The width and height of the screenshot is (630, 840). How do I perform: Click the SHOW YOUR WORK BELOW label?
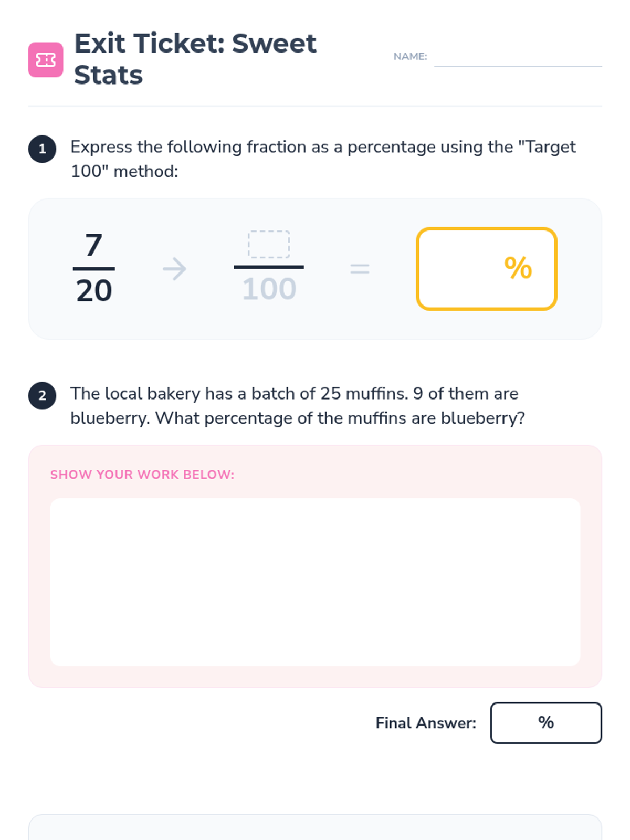[142, 475]
